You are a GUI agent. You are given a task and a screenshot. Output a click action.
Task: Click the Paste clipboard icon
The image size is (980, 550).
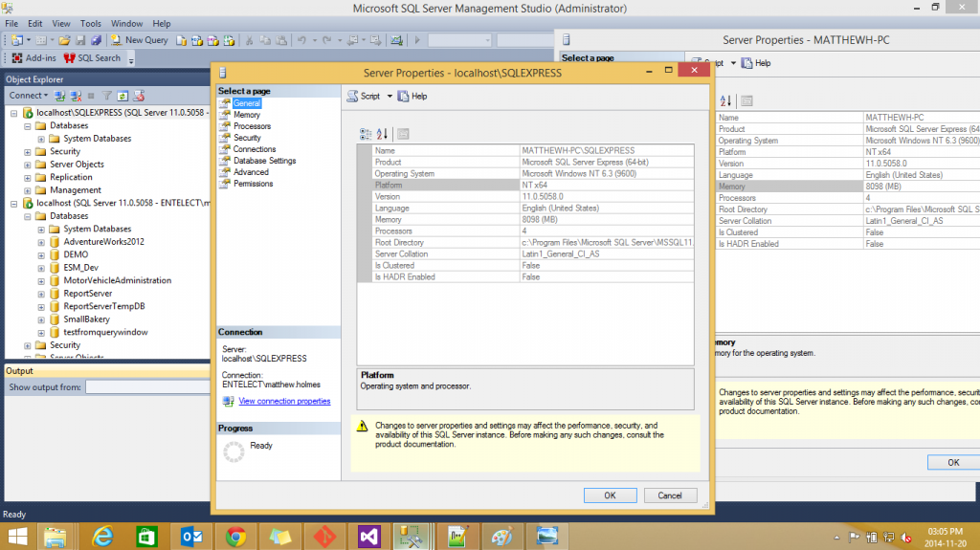click(282, 40)
